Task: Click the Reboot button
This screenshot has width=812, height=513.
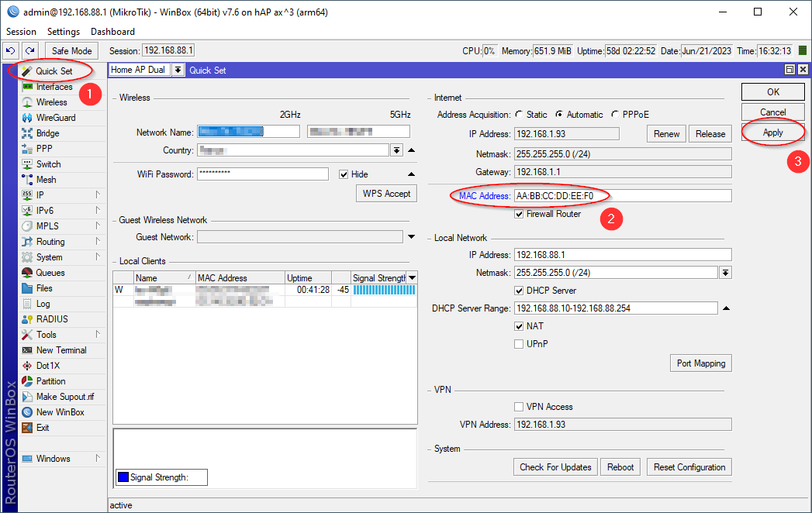Action: click(620, 467)
